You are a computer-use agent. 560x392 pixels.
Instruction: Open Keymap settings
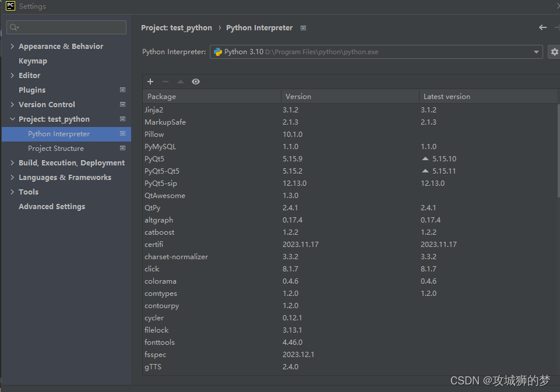33,61
